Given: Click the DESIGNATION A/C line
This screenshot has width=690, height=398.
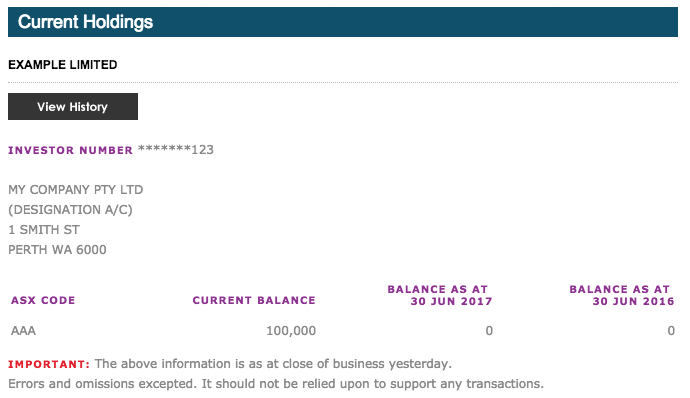Looking at the screenshot, I should (70, 210).
